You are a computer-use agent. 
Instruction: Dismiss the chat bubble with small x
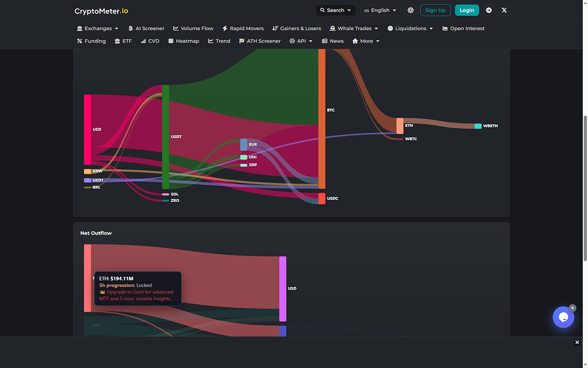[572, 308]
